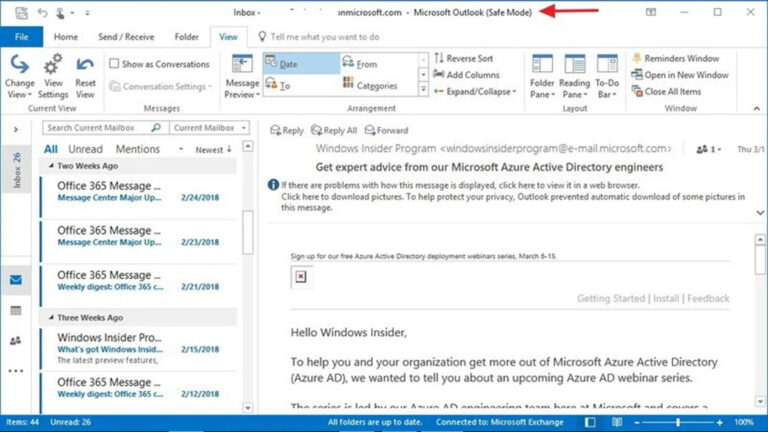The width and height of the screenshot is (768, 432).
Task: Click the undo icon in title toolbar
Action: [43, 12]
